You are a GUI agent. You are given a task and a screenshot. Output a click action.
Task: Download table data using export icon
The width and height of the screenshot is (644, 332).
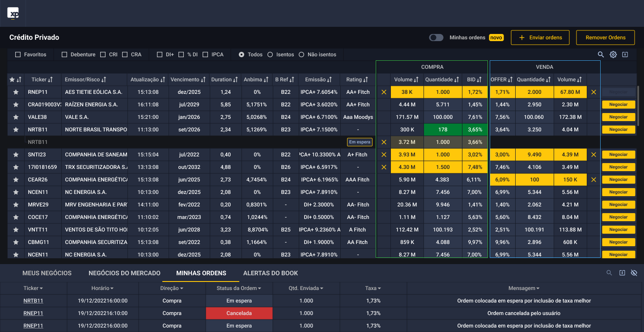click(625, 55)
